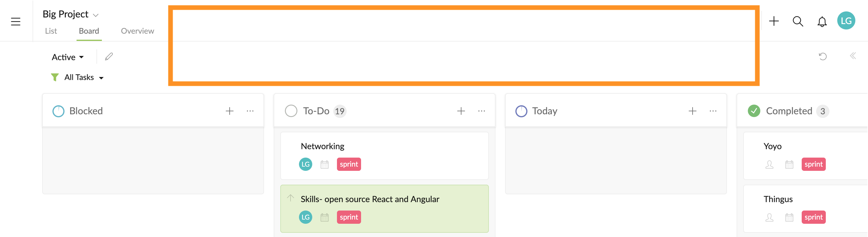Click the sprint tag on Networking
The width and height of the screenshot is (868, 237).
click(x=349, y=165)
